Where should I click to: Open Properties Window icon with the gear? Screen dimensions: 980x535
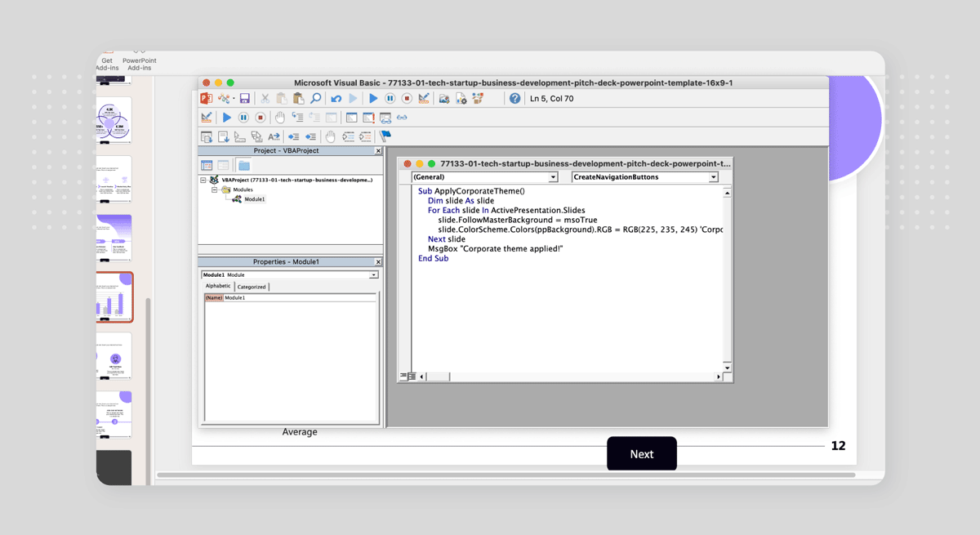pos(461,99)
